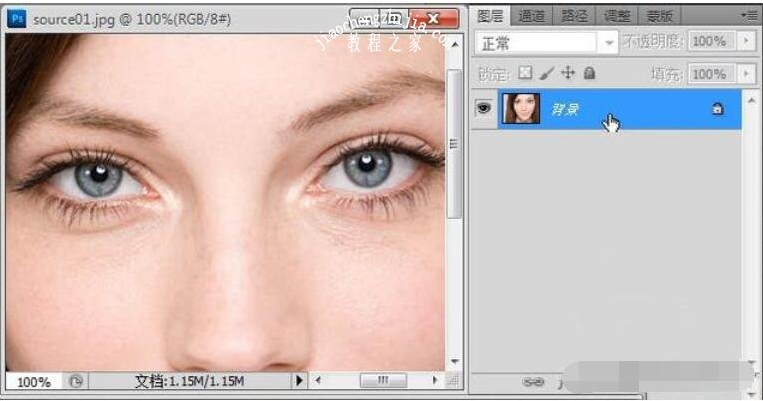The width and height of the screenshot is (763, 401).
Task: Click the zoom 100% field in status bar
Action: click(x=34, y=382)
